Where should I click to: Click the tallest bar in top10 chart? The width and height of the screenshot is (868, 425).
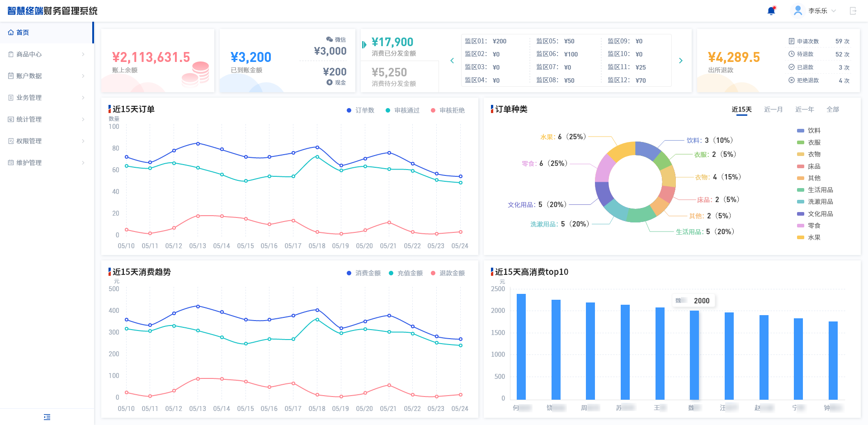[x=521, y=346]
